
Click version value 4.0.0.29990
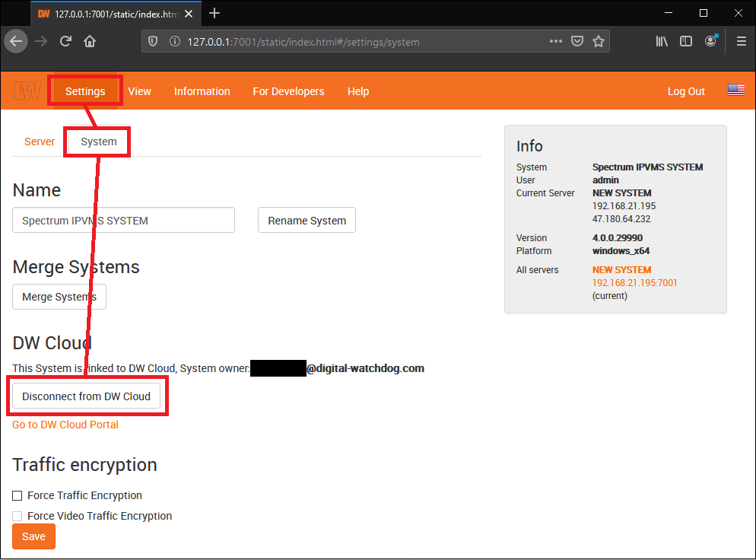click(617, 238)
